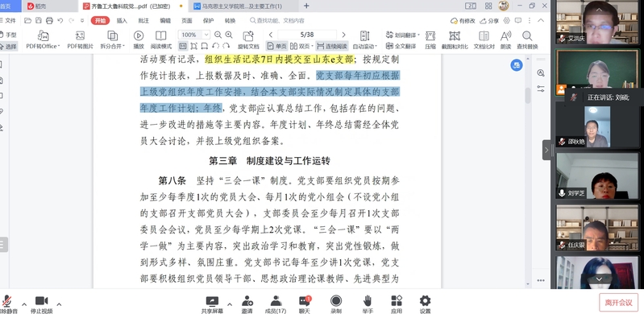Go to the previous page arrow
The width and height of the screenshot is (644, 314).
[271, 35]
